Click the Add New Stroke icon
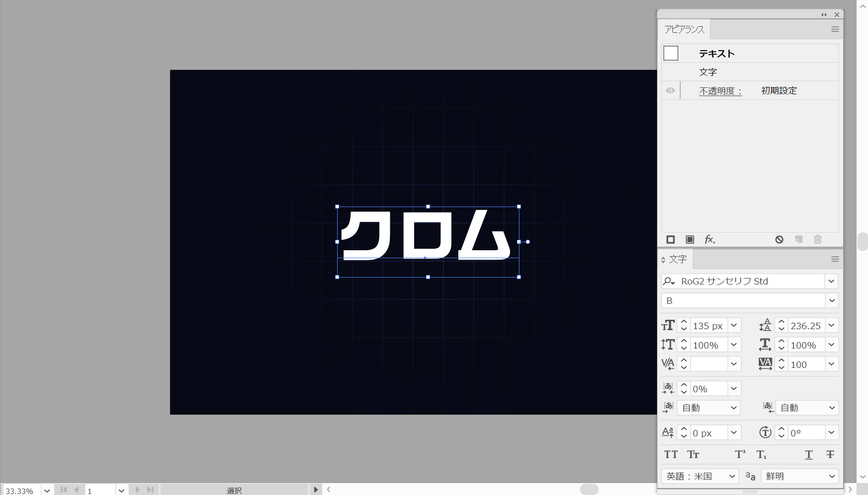868x495 pixels. click(x=670, y=240)
